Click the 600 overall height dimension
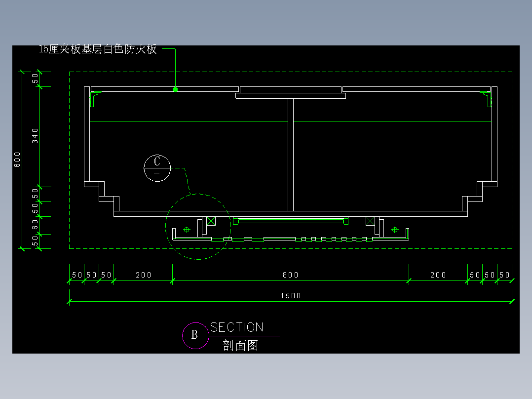This screenshot has width=532, height=399. (x=17, y=160)
